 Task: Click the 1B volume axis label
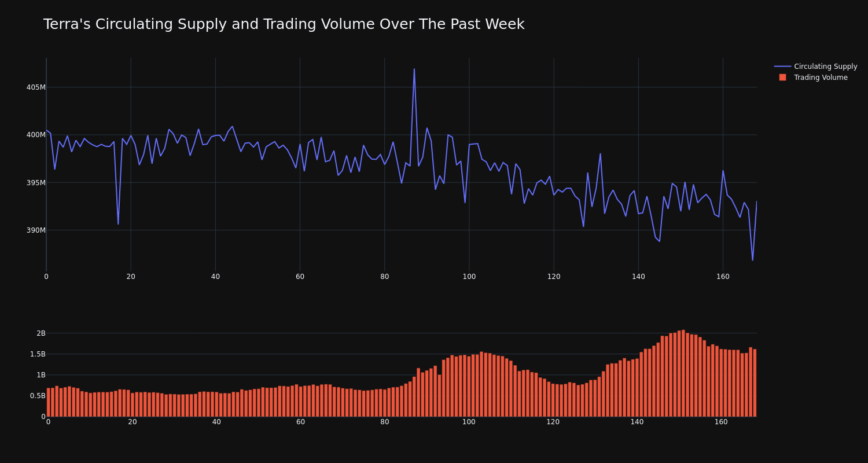pos(41,375)
